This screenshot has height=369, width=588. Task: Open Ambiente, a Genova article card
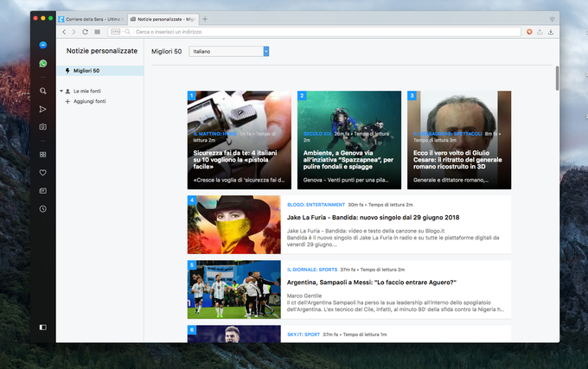coord(349,140)
